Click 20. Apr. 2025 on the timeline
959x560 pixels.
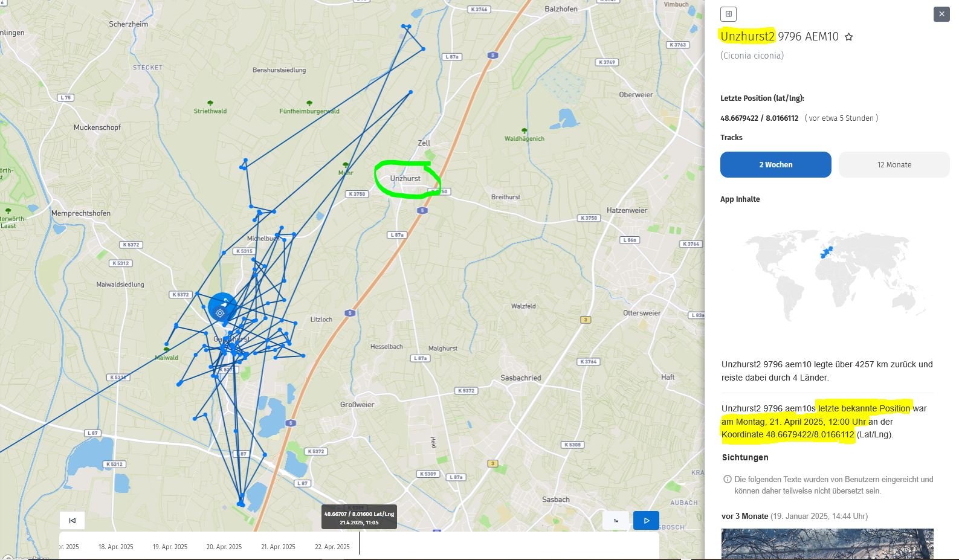coord(224,547)
